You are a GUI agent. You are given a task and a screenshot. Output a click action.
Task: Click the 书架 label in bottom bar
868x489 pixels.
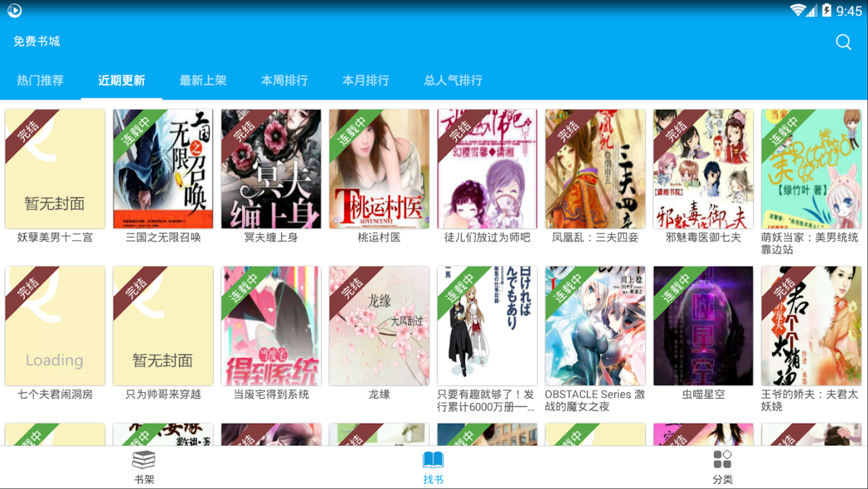[144, 480]
